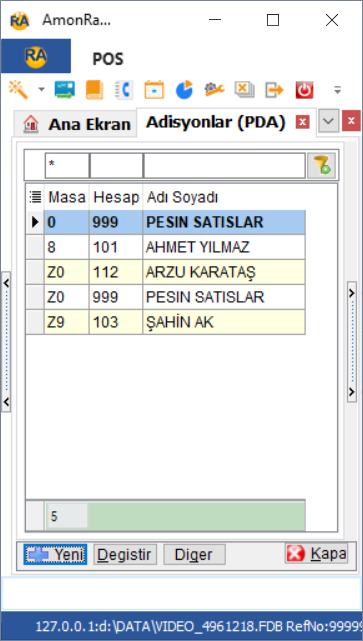Expand right panel with the lower right arrow
Viewport: 363px width, 641px height.
click(352, 392)
